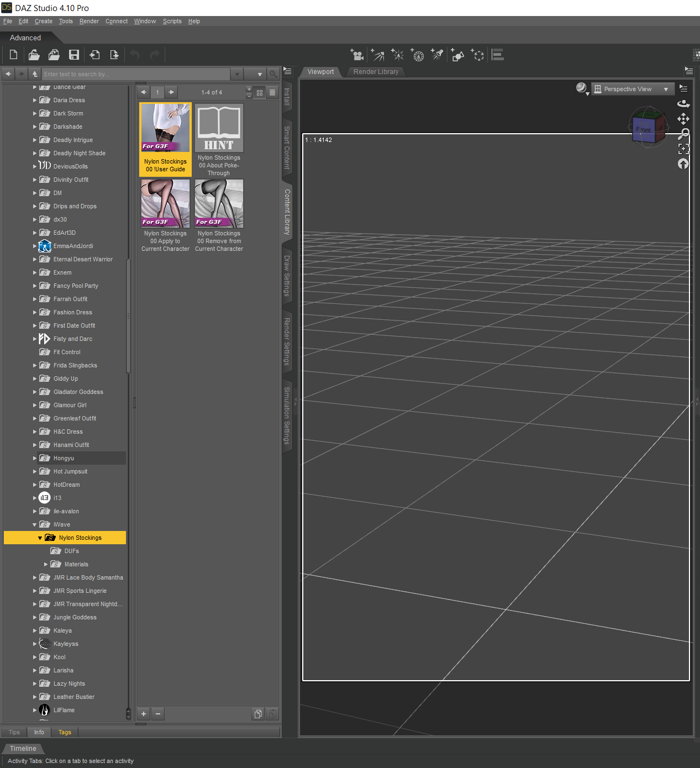Expand the Materials subfolder

pyautogui.click(x=45, y=565)
